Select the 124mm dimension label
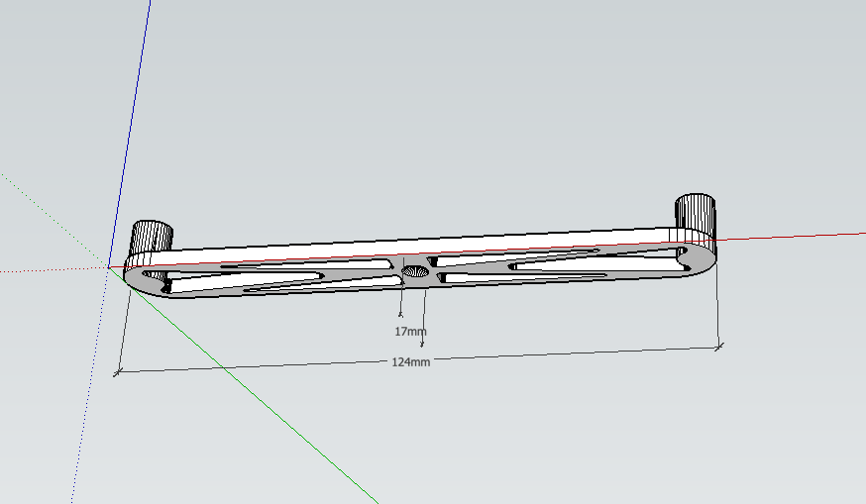The image size is (866, 504). (x=410, y=362)
